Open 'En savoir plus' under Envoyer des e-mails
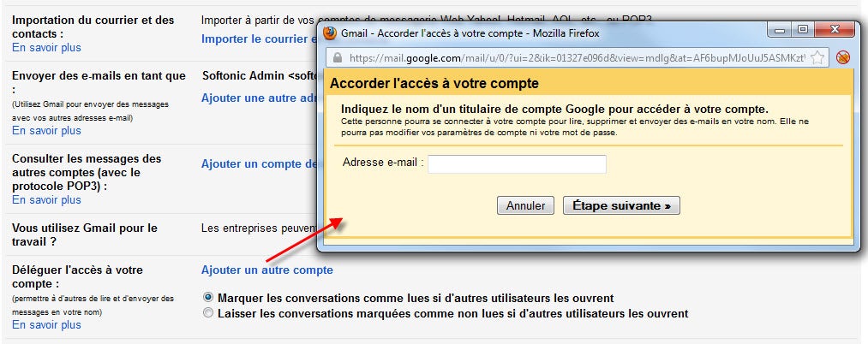Viewport: 868px width, 344px height. point(46,131)
